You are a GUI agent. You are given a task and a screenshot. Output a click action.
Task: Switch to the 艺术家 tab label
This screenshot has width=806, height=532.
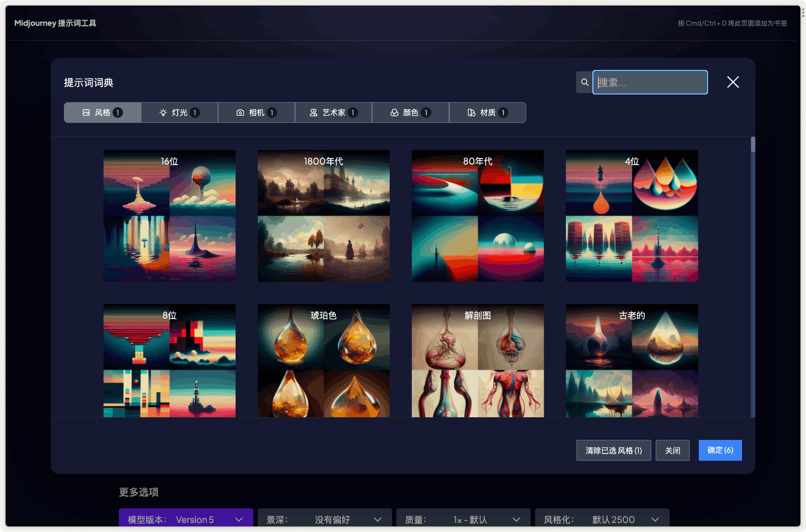(x=334, y=113)
